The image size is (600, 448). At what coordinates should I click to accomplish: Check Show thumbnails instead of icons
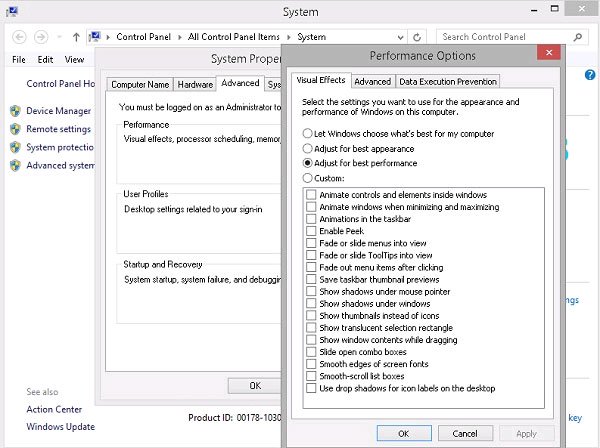(311, 316)
